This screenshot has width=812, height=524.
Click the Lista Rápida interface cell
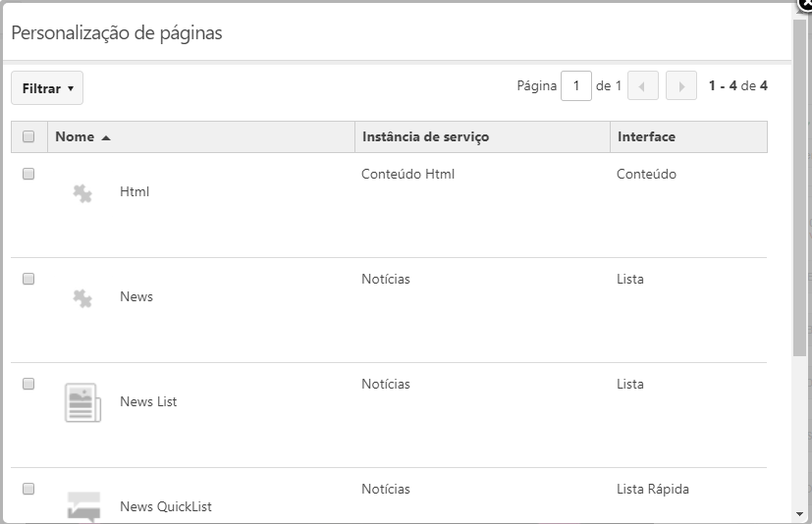pyautogui.click(x=653, y=490)
